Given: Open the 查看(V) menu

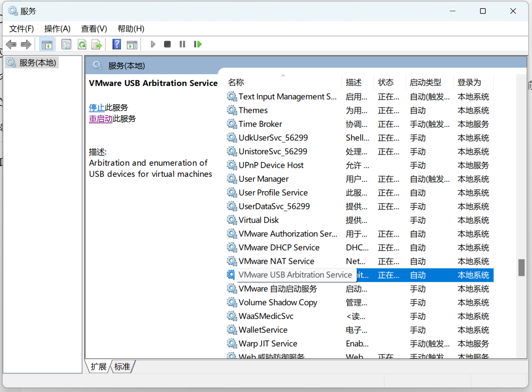Looking at the screenshot, I should coord(94,29).
